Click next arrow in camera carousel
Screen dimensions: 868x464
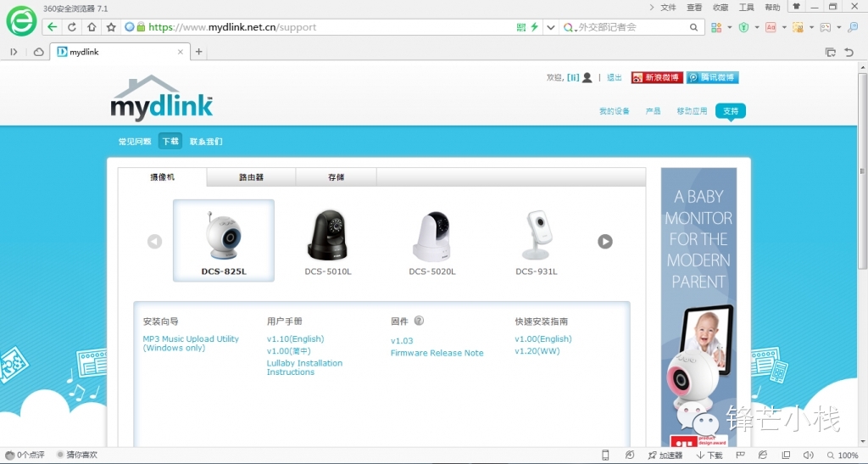(x=605, y=242)
